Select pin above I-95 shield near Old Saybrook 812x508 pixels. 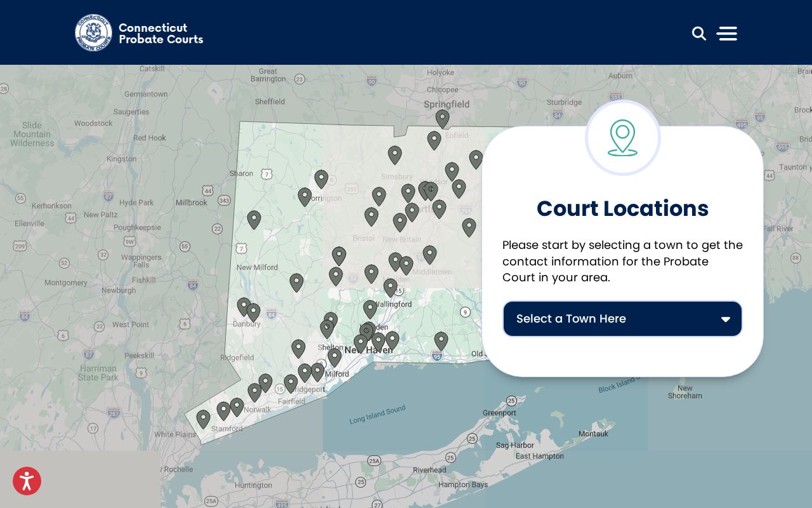(441, 341)
